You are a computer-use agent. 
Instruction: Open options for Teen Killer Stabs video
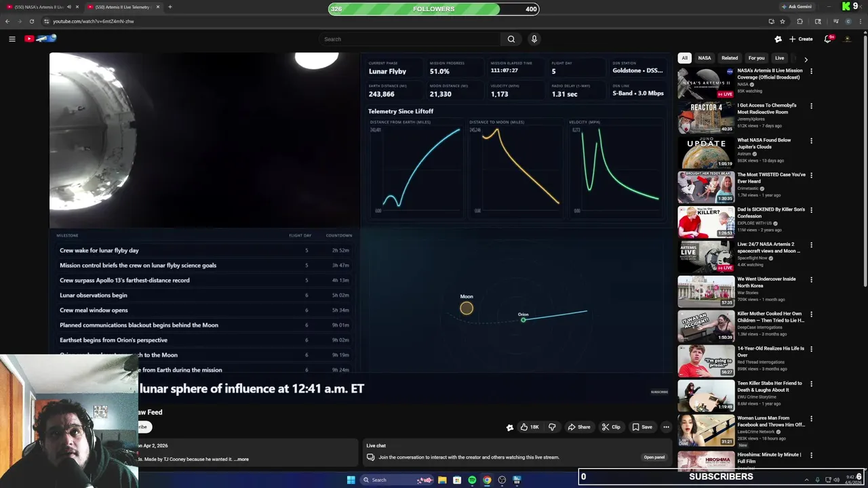(811, 384)
